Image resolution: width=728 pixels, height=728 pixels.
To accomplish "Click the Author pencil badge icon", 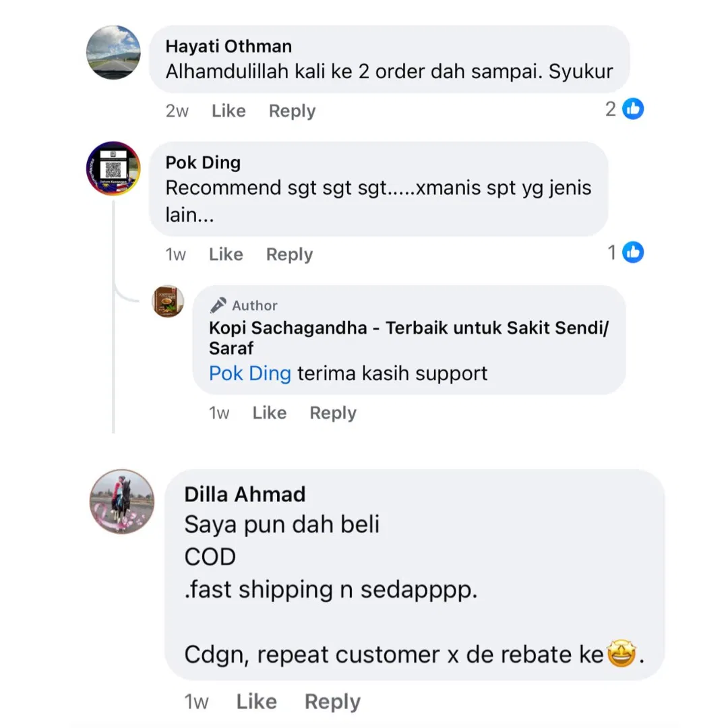I will tap(218, 305).
